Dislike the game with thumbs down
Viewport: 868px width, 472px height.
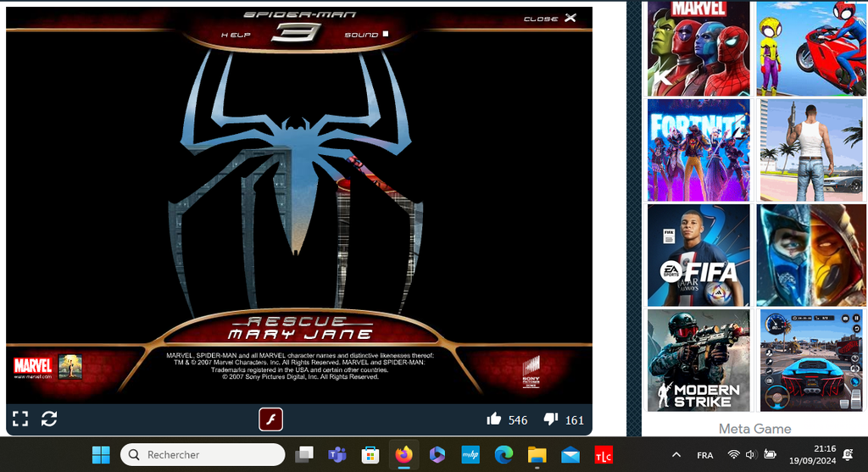[x=551, y=419]
